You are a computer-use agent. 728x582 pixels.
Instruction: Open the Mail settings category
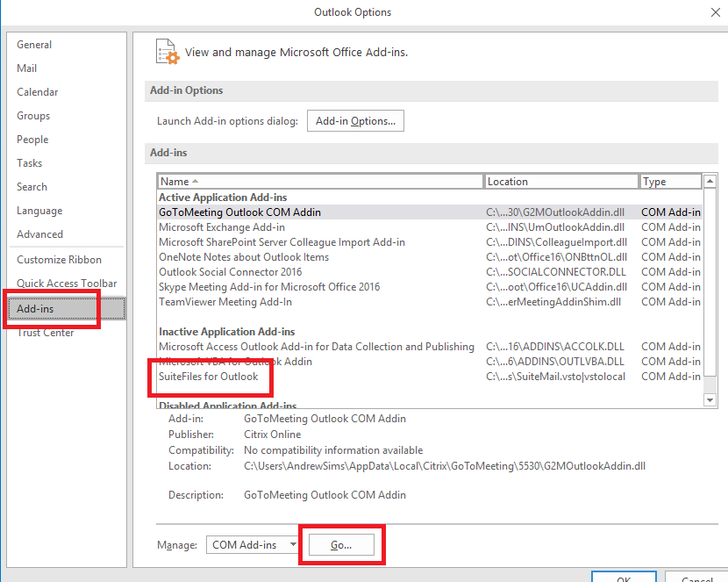pyautogui.click(x=27, y=68)
